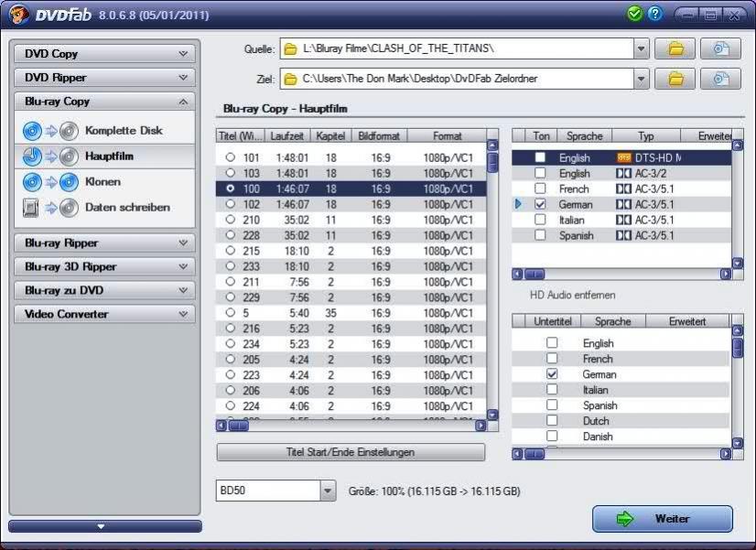Click the green checkmark status icon

coord(634,14)
